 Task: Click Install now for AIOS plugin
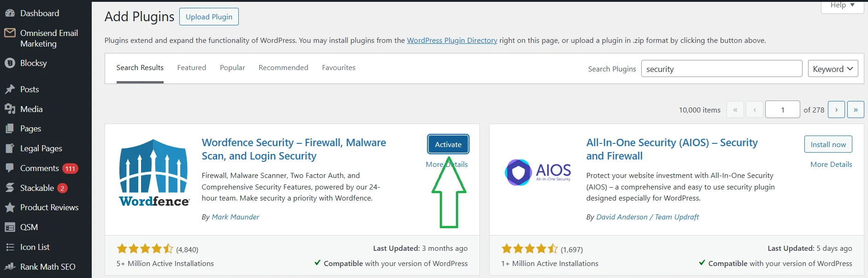tap(828, 144)
